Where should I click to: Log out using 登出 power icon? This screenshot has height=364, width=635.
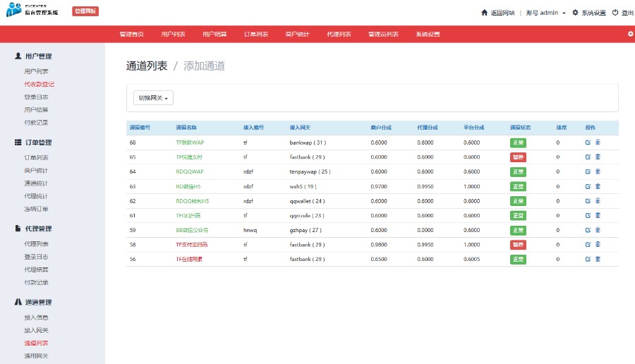click(x=623, y=13)
